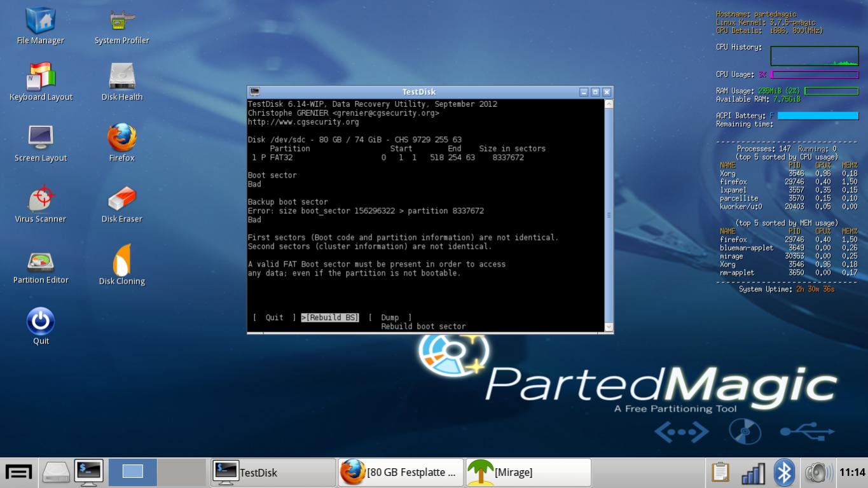Switch to the Mirage taskbar window
This screenshot has width=868, height=488.
528,472
